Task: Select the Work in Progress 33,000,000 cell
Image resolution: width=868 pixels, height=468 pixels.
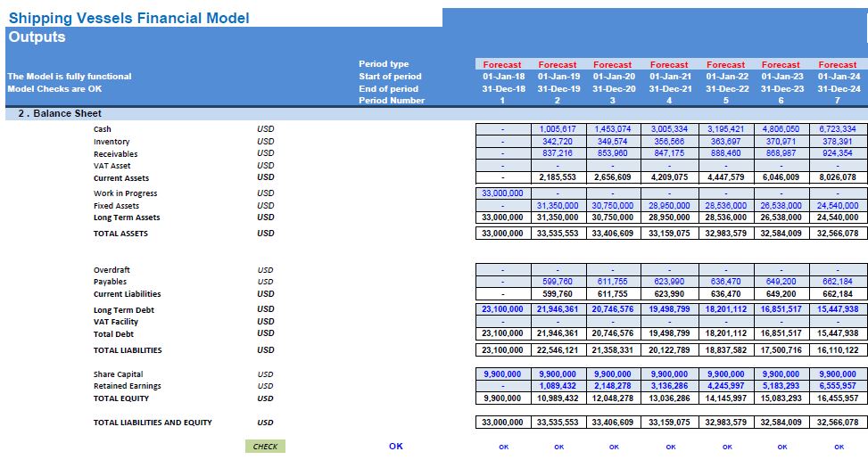Action: 502,193
